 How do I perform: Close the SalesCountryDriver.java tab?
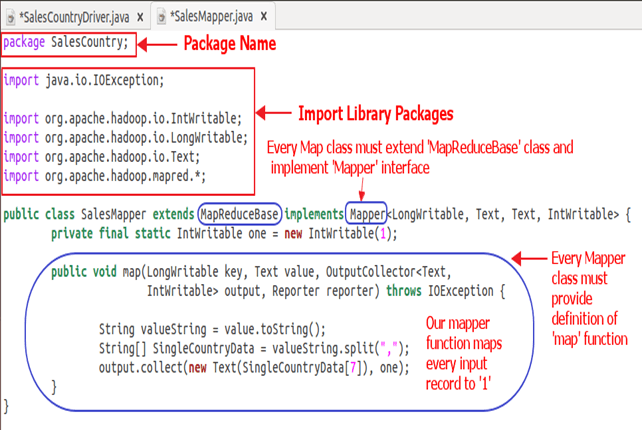(x=138, y=17)
